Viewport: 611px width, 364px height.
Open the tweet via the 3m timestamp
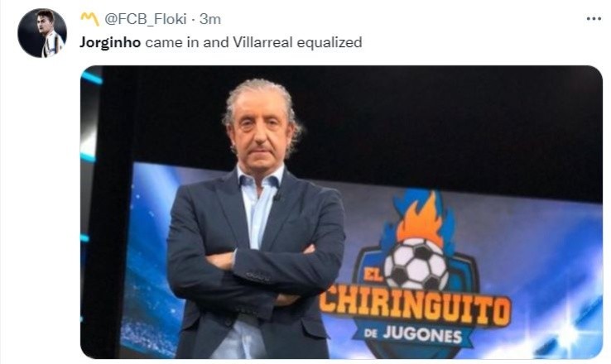210,19
